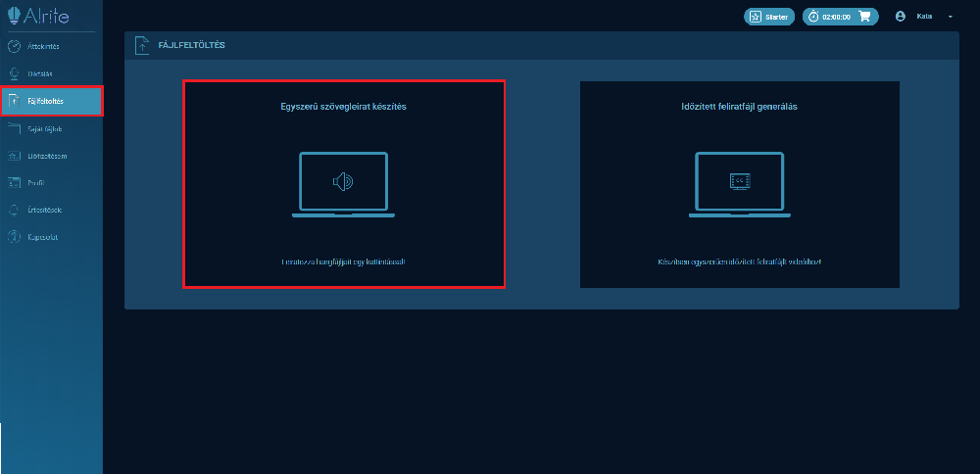Click the Saját fájlok folder icon
Screen dimensions: 980x474
click(x=14, y=128)
